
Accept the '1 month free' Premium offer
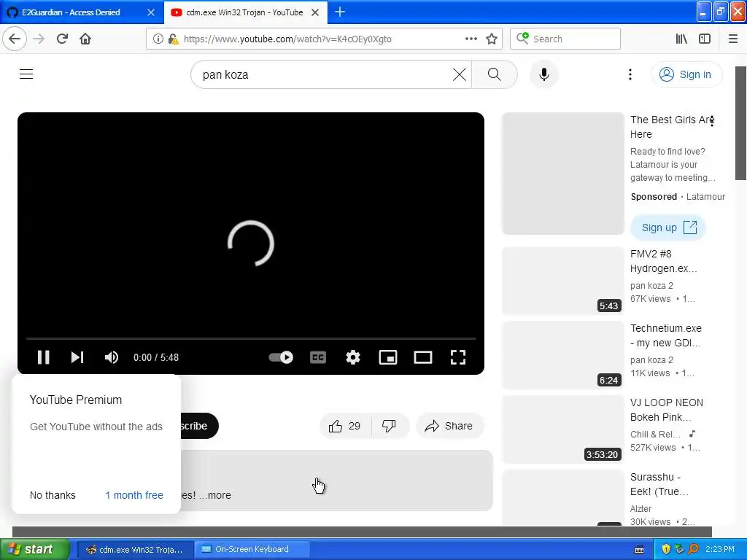(x=134, y=495)
